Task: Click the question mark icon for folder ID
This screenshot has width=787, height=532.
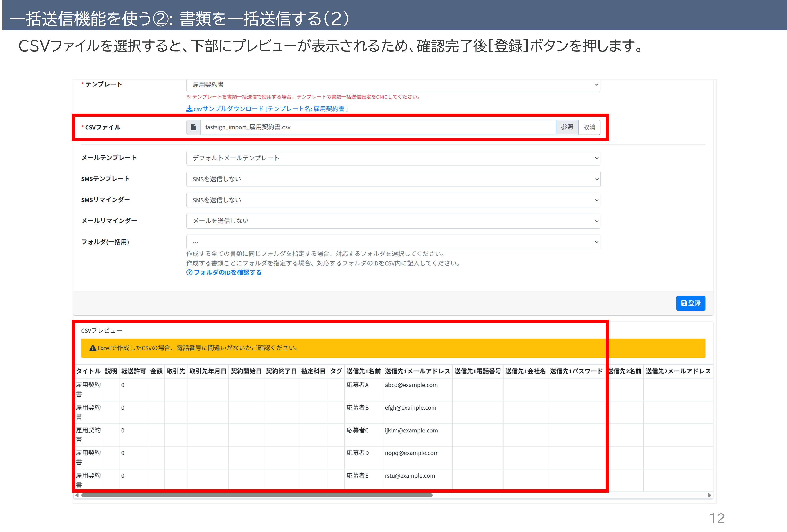Action: [189, 272]
